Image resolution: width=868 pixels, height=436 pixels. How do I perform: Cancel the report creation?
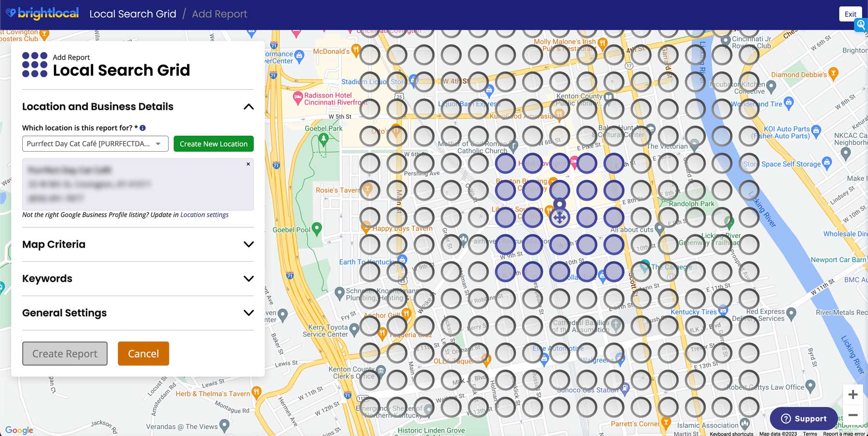coord(143,353)
